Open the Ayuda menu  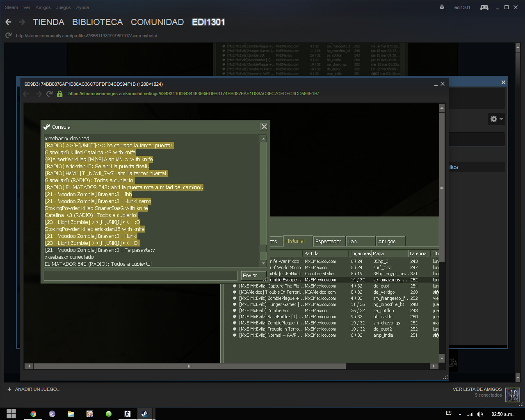82,7
